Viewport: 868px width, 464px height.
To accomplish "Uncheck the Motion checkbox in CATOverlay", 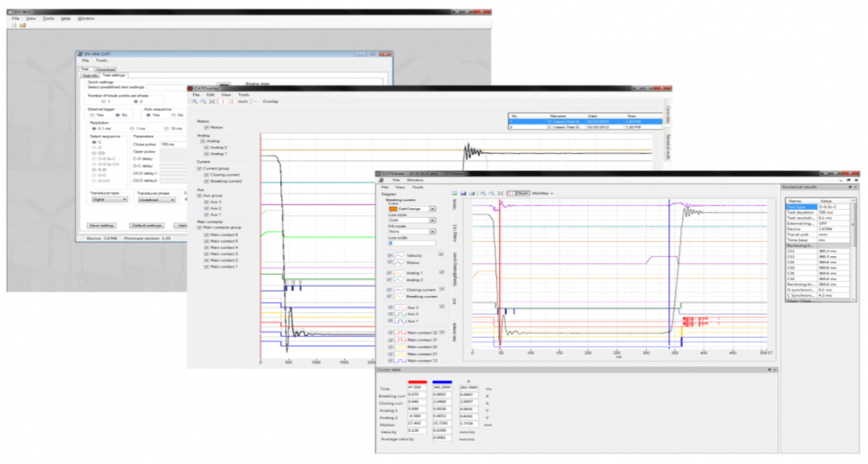I will (x=206, y=127).
